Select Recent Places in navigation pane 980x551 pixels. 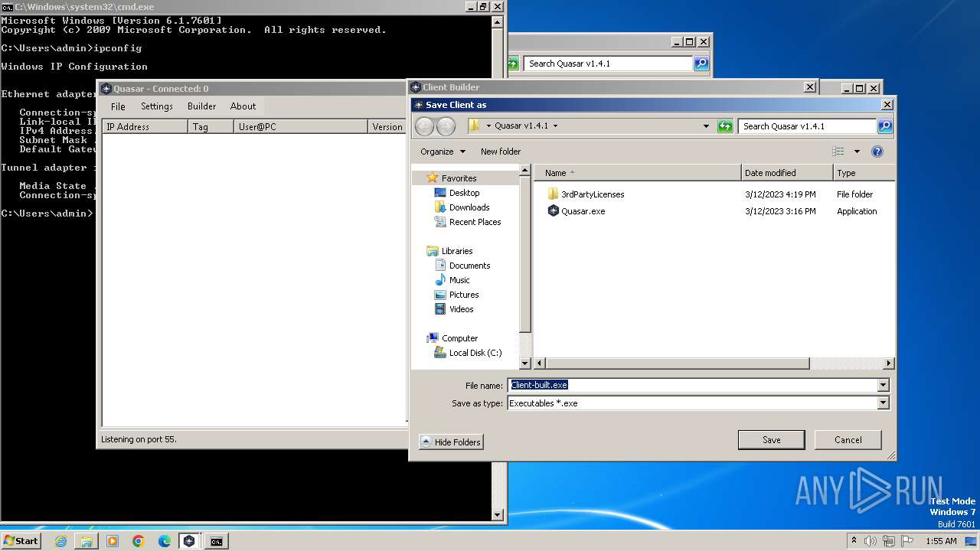pos(475,222)
